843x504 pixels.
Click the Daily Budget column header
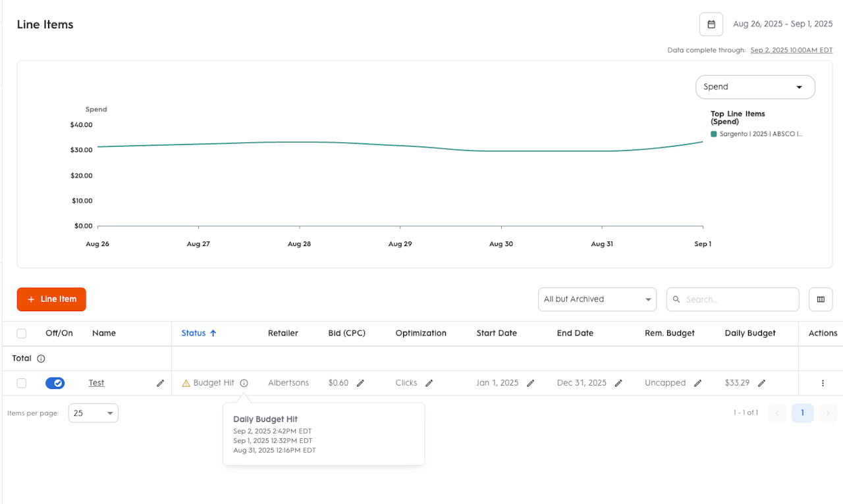click(749, 334)
